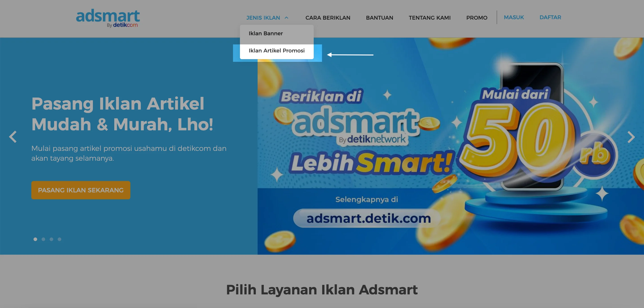Go to previous carousel slide arrow
Viewport: 644px width, 308px height.
pos(13,137)
